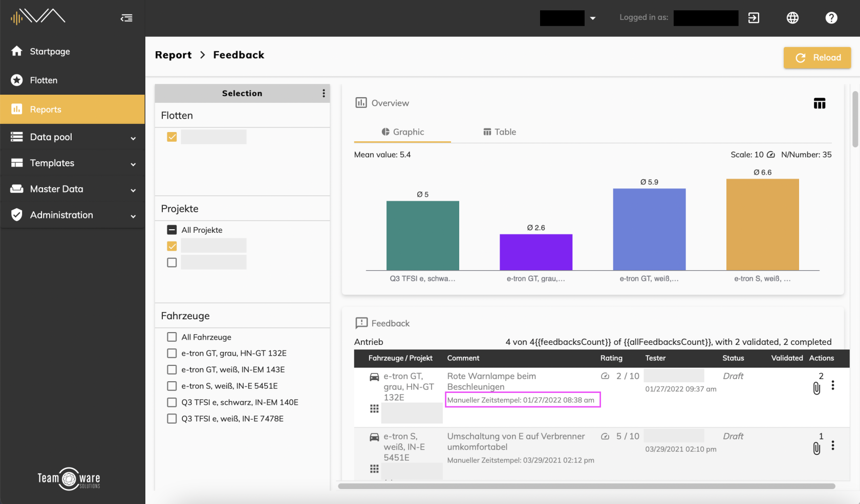Open the language globe icon
Image resolution: width=860 pixels, height=504 pixels.
tap(792, 18)
